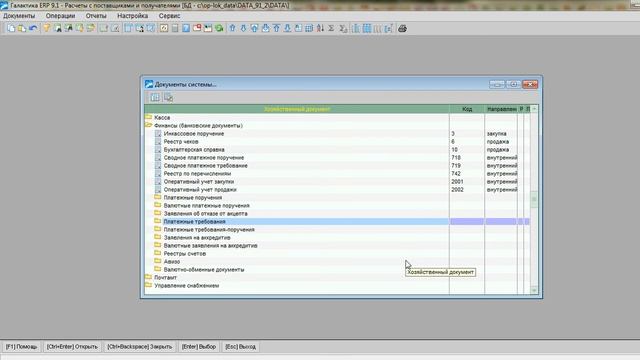Expand the Касса folder
The image size is (640, 360).
(x=149, y=117)
